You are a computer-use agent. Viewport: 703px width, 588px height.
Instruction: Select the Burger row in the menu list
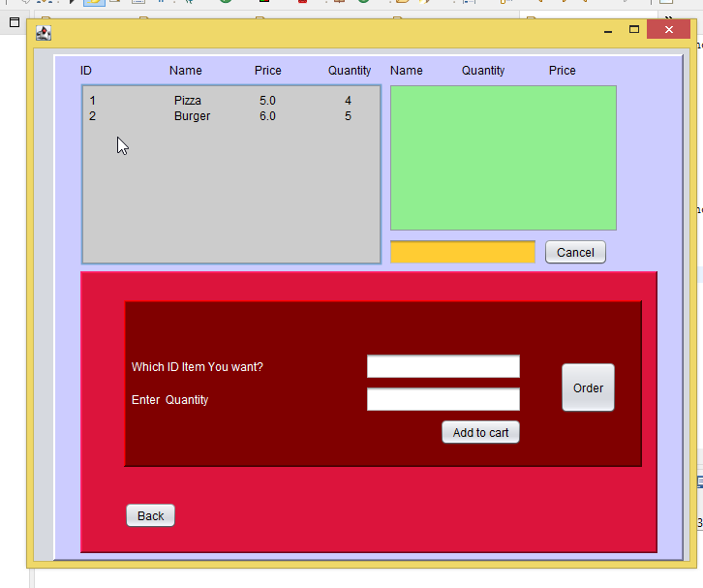coord(192,116)
